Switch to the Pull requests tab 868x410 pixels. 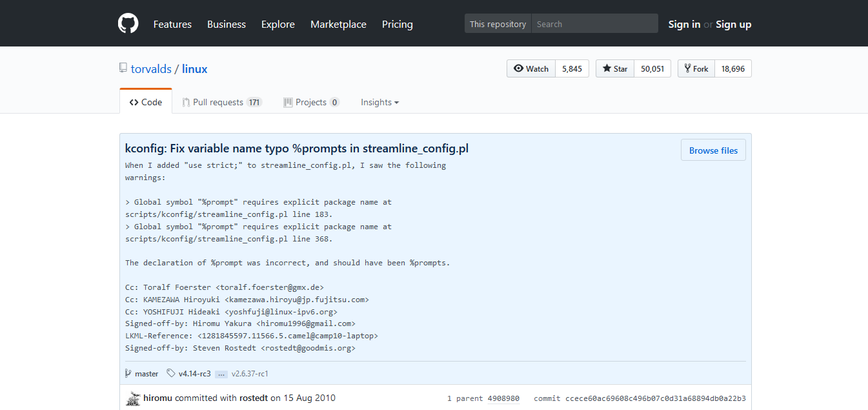[x=222, y=102]
